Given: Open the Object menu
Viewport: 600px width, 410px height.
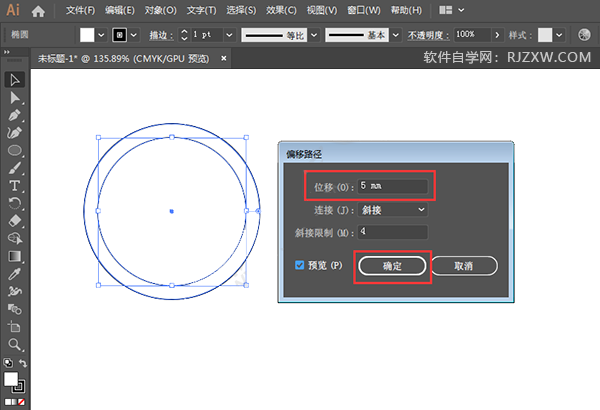Looking at the screenshot, I should (160, 10).
